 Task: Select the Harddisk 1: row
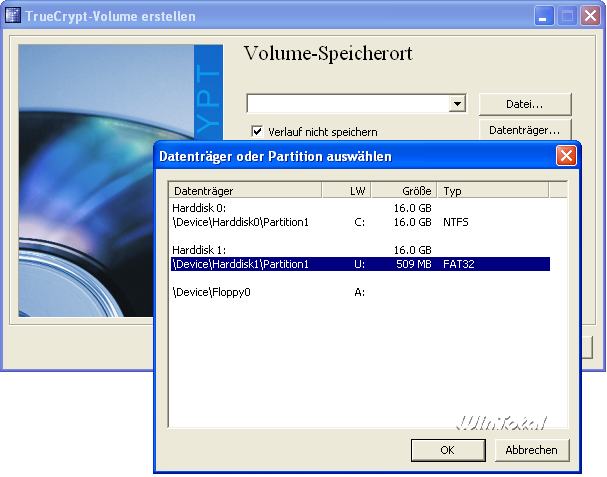[x=360, y=250]
